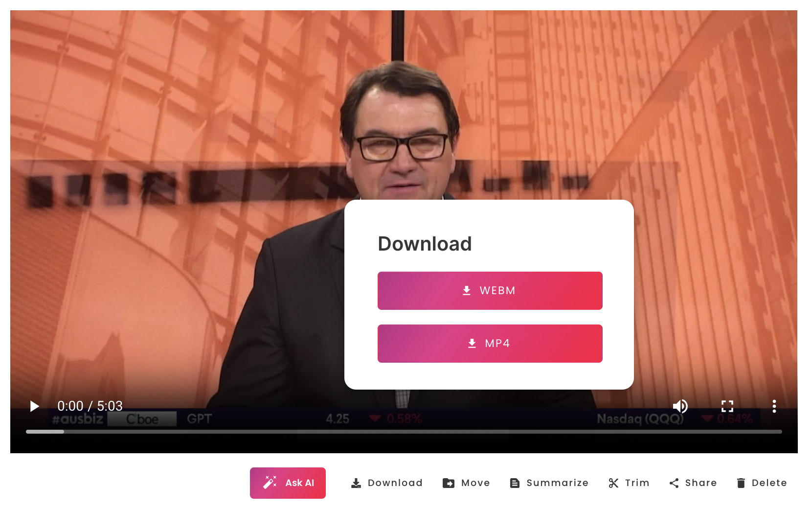Click the down-arrow icon on WEBM button
Image resolution: width=812 pixels, height=510 pixels.
467,291
